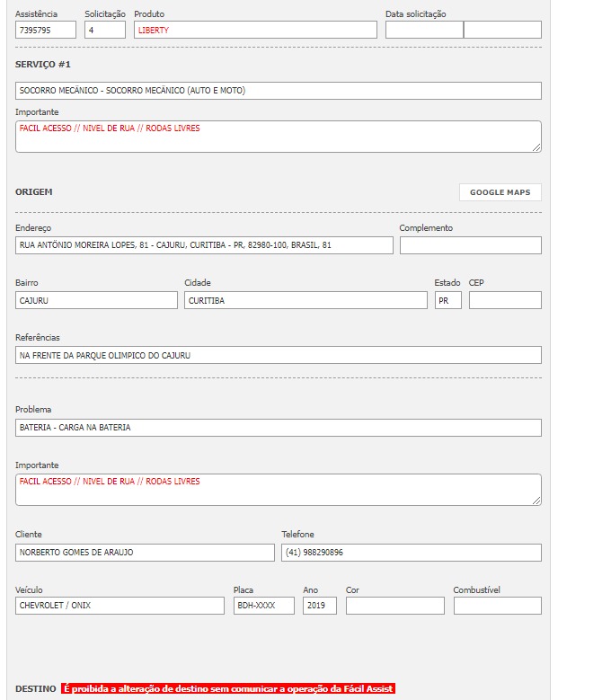Image resolution: width=611 pixels, height=700 pixels.
Task: Click the Cidade field showing CURITIBA
Action: [305, 300]
